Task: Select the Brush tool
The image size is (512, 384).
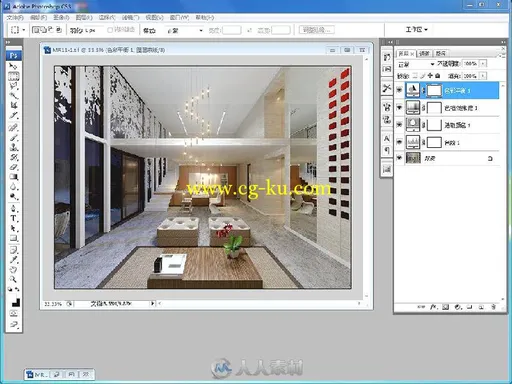Action: (x=13, y=137)
